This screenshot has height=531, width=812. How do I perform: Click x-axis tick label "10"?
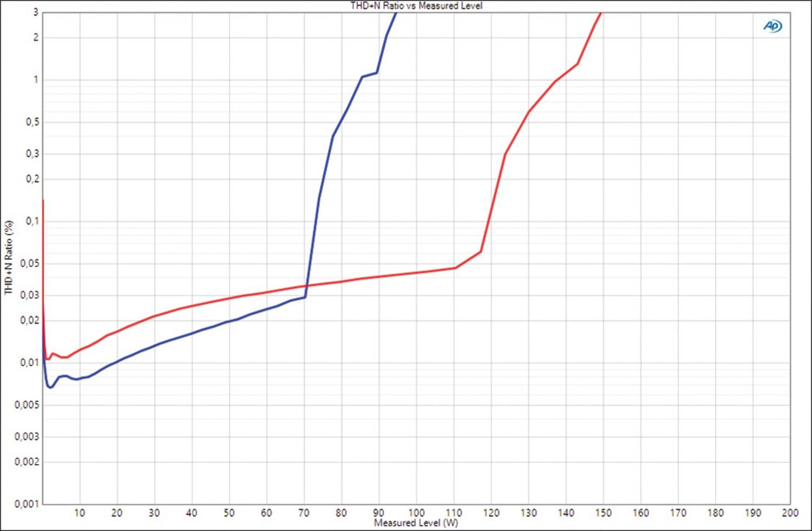point(80,513)
